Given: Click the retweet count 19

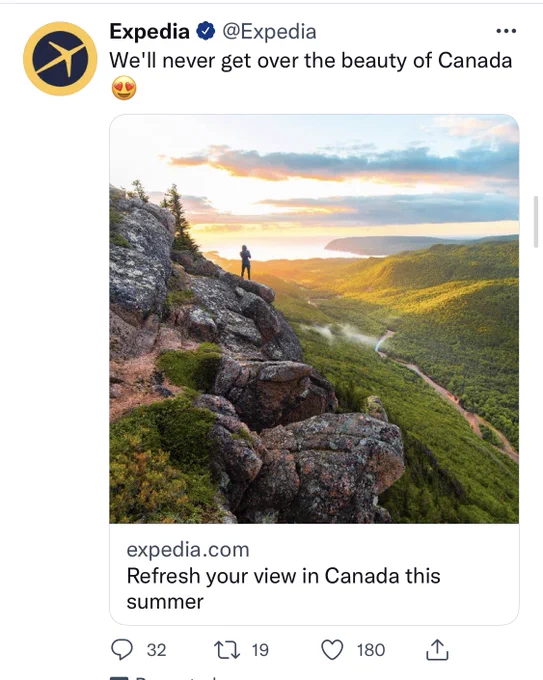Looking at the screenshot, I should (x=260, y=650).
